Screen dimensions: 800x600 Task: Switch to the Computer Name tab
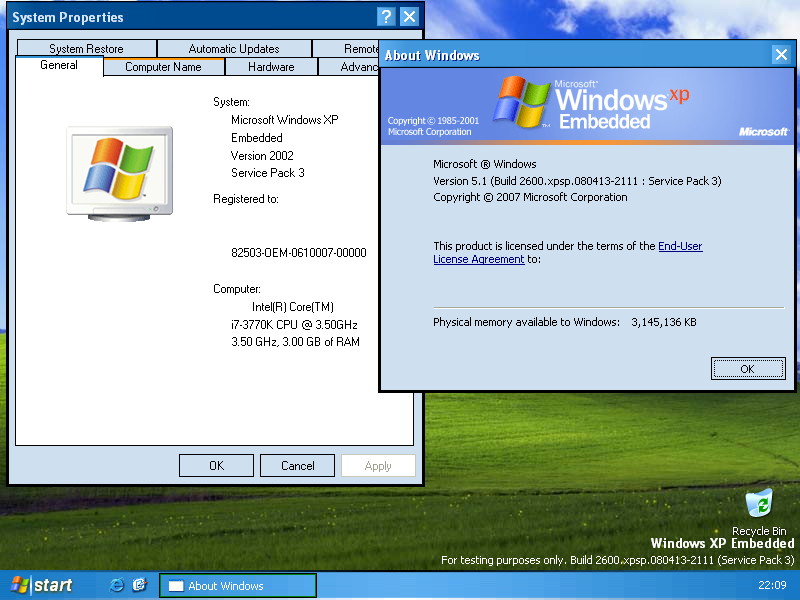point(163,67)
